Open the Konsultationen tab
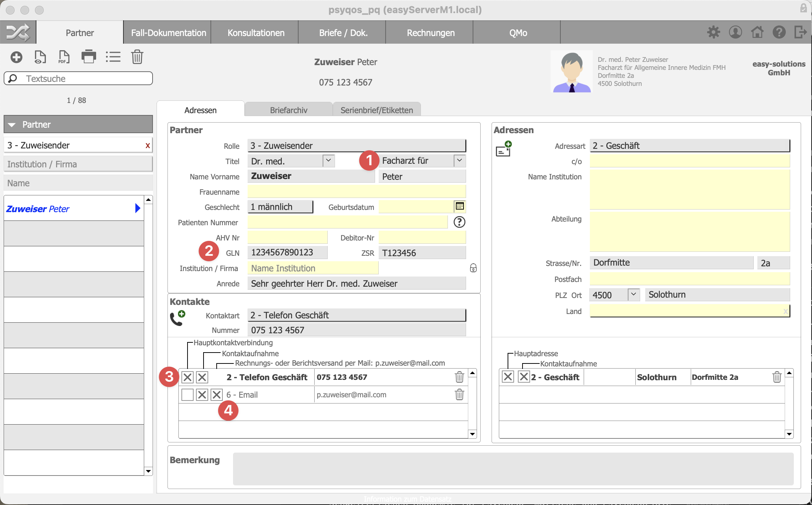Screen dimensions: 812x505 click(x=256, y=33)
